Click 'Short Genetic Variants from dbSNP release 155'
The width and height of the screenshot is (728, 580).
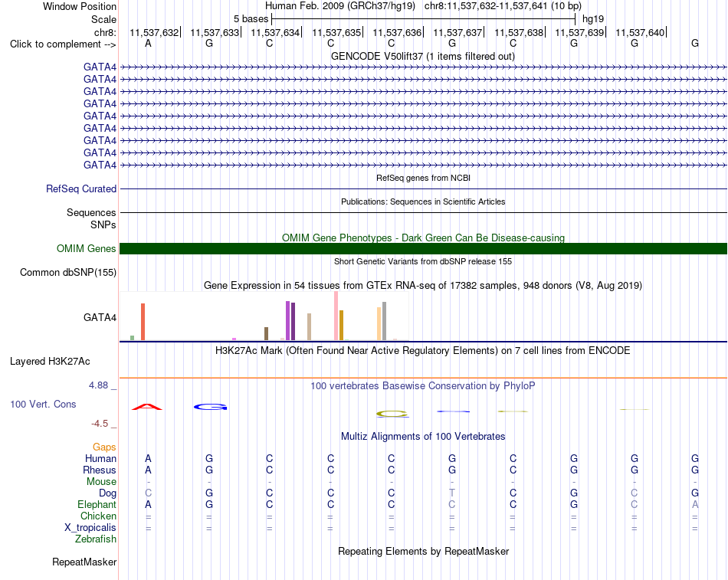(423, 261)
